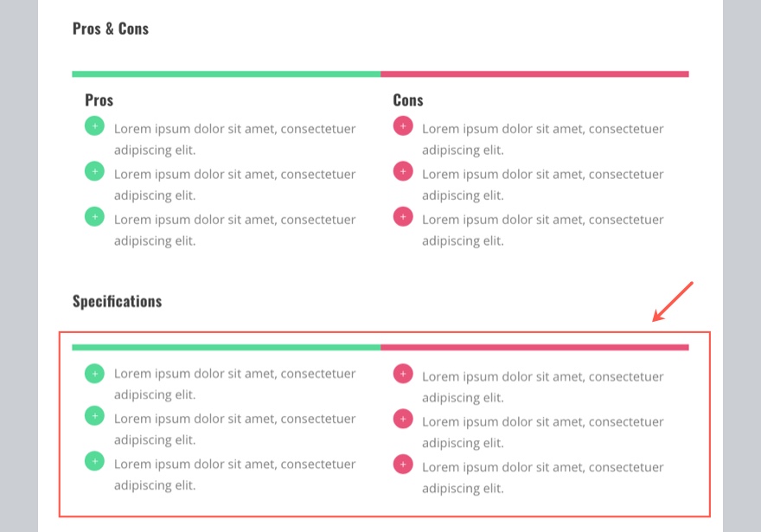Click the green bar under the Specifications heading
761x532 pixels.
(226, 348)
